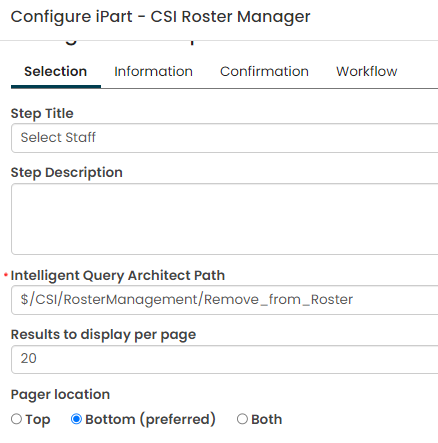Select the Selection tab
The image size is (438, 443).
(56, 72)
